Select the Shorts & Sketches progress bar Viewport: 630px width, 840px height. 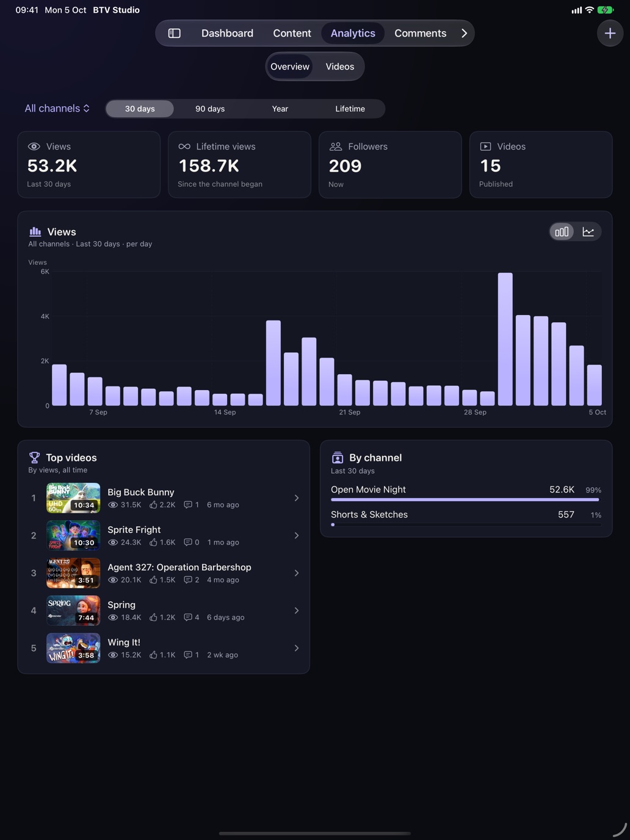(466, 524)
